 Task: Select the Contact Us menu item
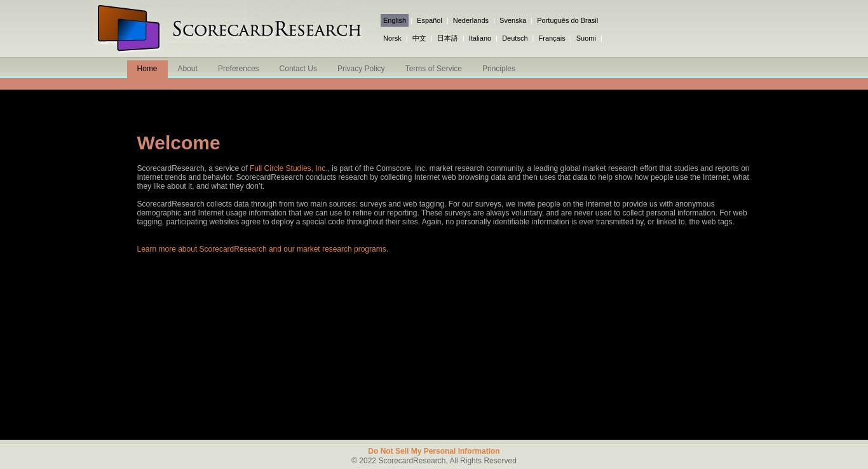tap(298, 69)
